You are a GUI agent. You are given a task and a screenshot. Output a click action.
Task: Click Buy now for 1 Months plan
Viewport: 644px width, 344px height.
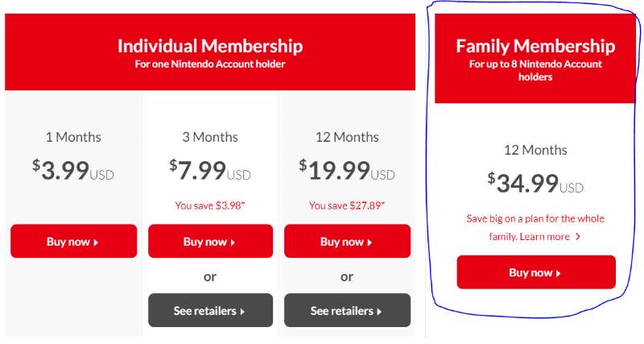tap(73, 241)
